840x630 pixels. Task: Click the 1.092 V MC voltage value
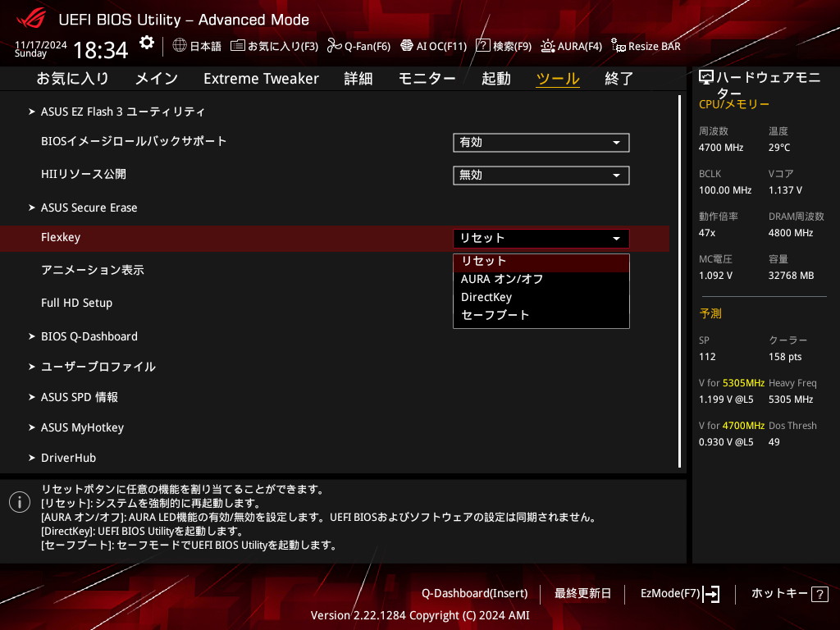(715, 276)
